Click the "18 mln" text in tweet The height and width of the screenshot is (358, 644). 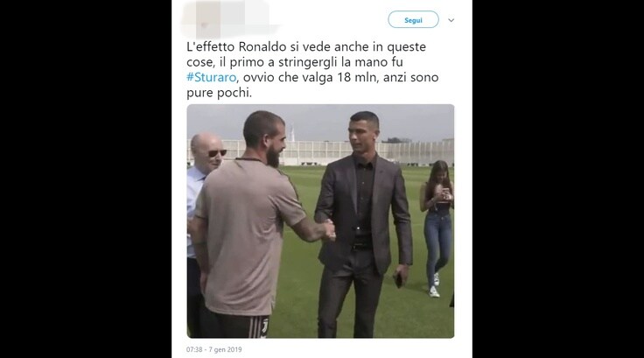pyautogui.click(x=356, y=77)
